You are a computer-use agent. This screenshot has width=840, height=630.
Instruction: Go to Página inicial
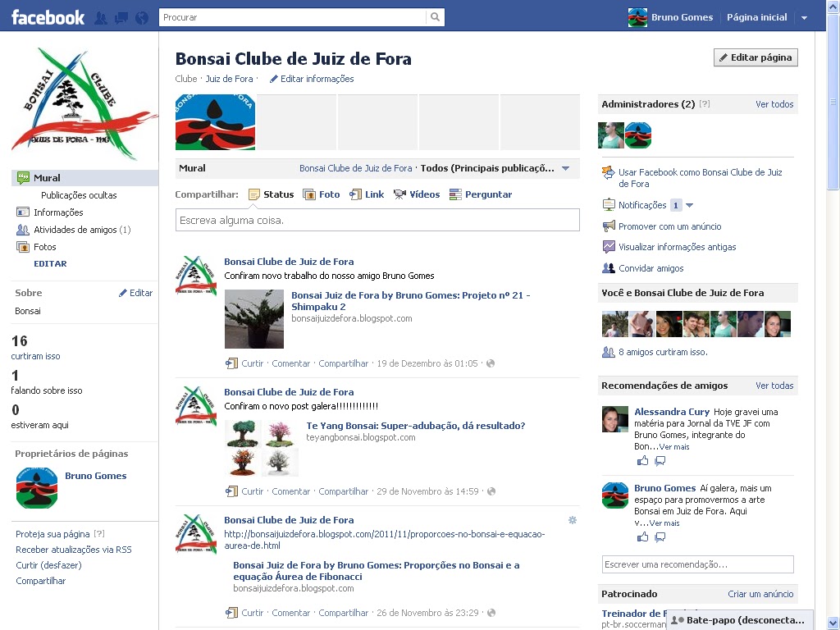coord(756,18)
